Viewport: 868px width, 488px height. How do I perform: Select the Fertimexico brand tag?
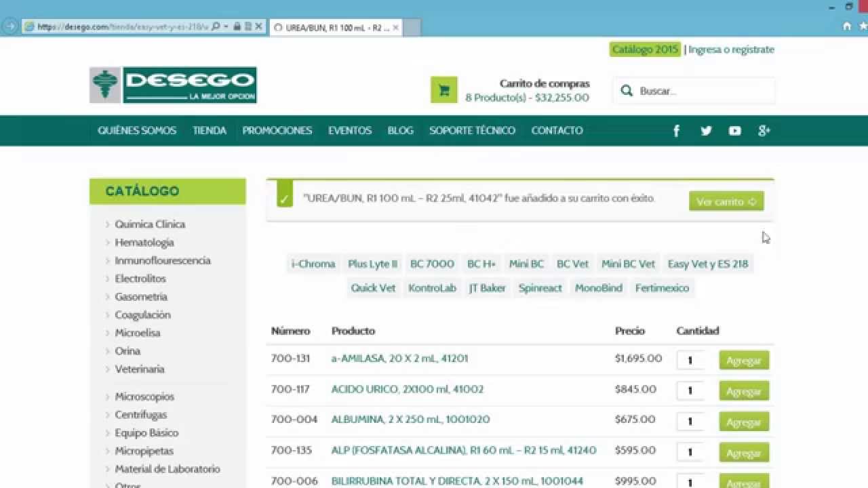pyautogui.click(x=662, y=288)
